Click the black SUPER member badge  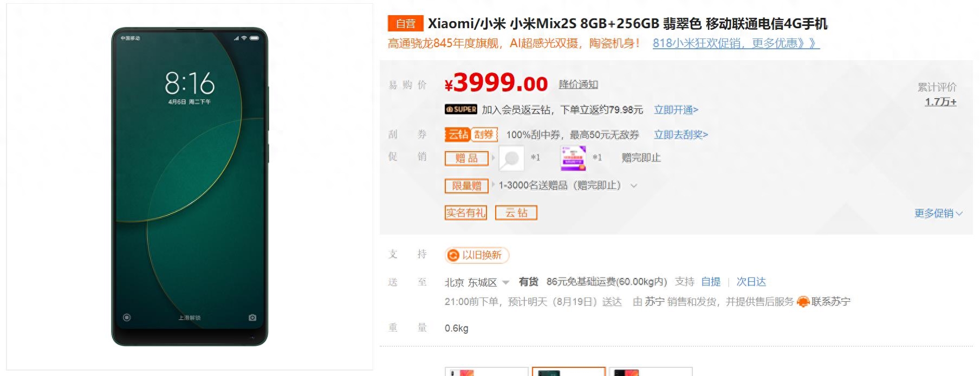[x=461, y=109]
